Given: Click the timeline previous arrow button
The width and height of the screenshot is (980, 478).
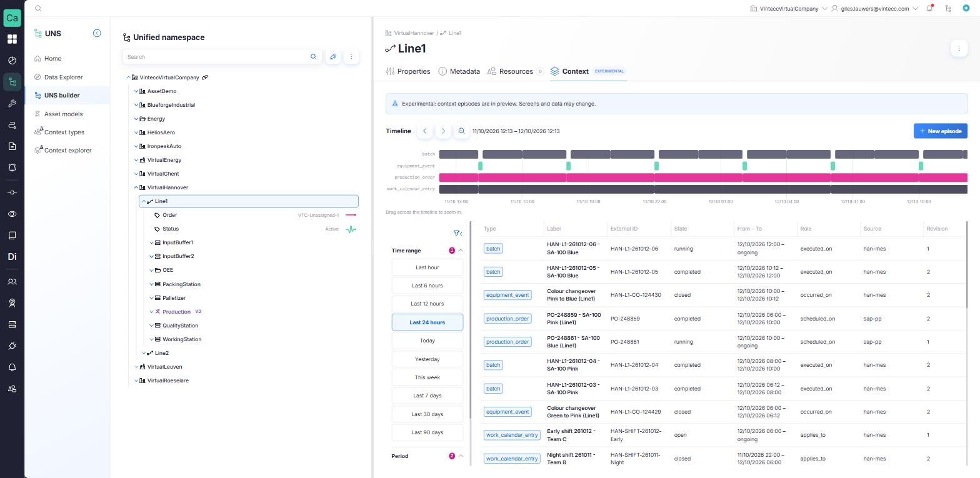Looking at the screenshot, I should [425, 131].
